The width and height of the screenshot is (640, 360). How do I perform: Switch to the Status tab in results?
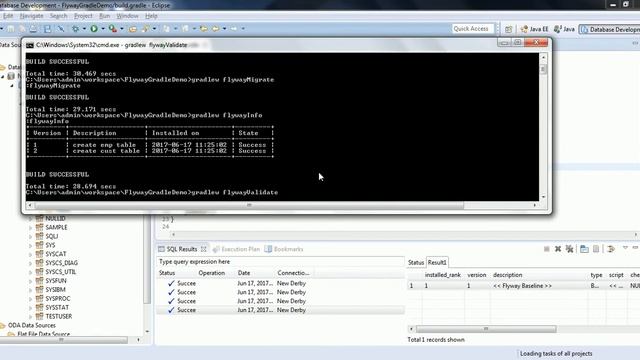(416, 262)
